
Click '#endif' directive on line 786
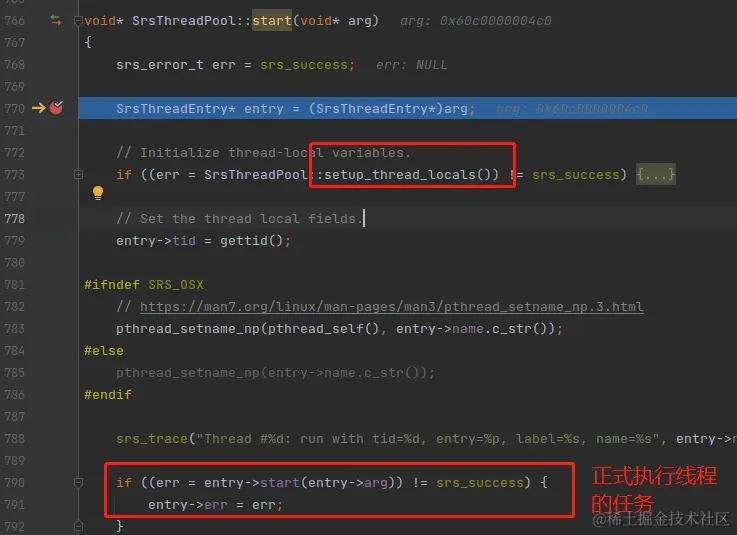coord(108,394)
